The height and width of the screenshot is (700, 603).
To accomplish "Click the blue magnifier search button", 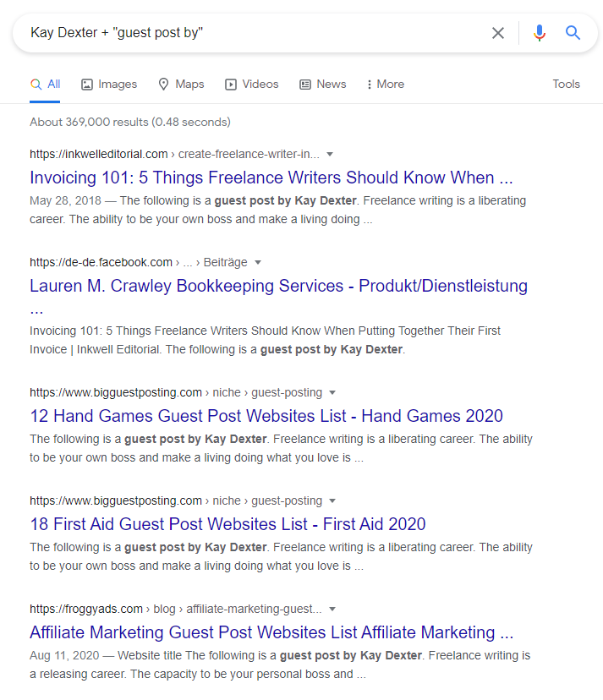I will click(573, 33).
